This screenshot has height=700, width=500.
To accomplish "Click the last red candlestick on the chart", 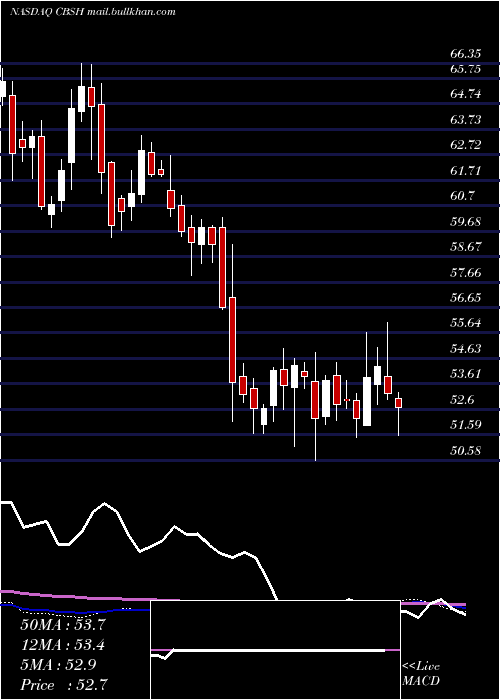I will [x=399, y=403].
